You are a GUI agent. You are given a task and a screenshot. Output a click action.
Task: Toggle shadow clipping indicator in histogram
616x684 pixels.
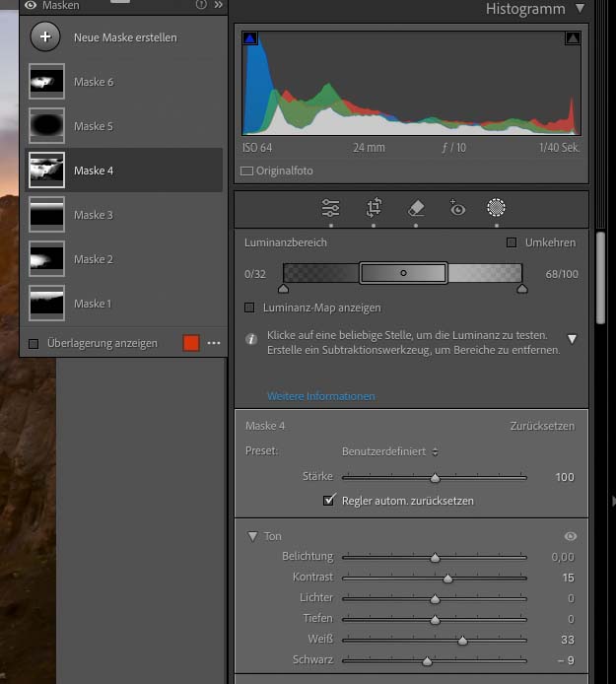[x=250, y=38]
